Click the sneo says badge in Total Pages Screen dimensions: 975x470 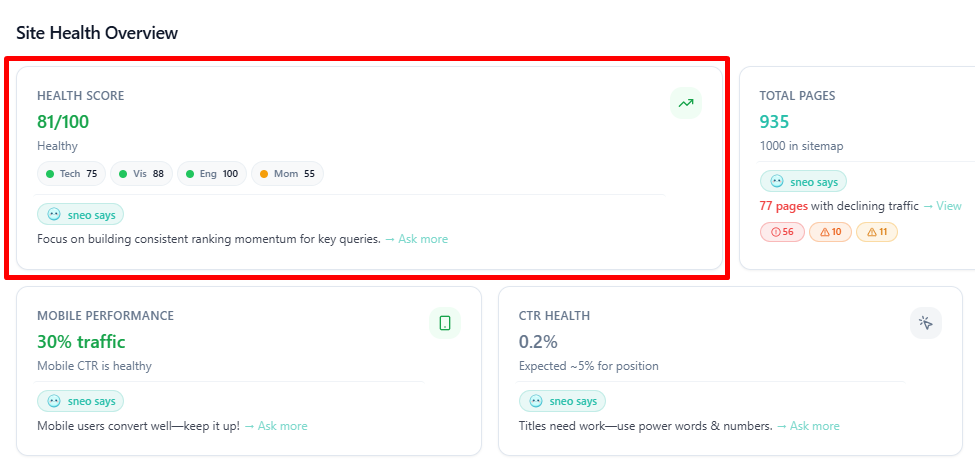803,181
